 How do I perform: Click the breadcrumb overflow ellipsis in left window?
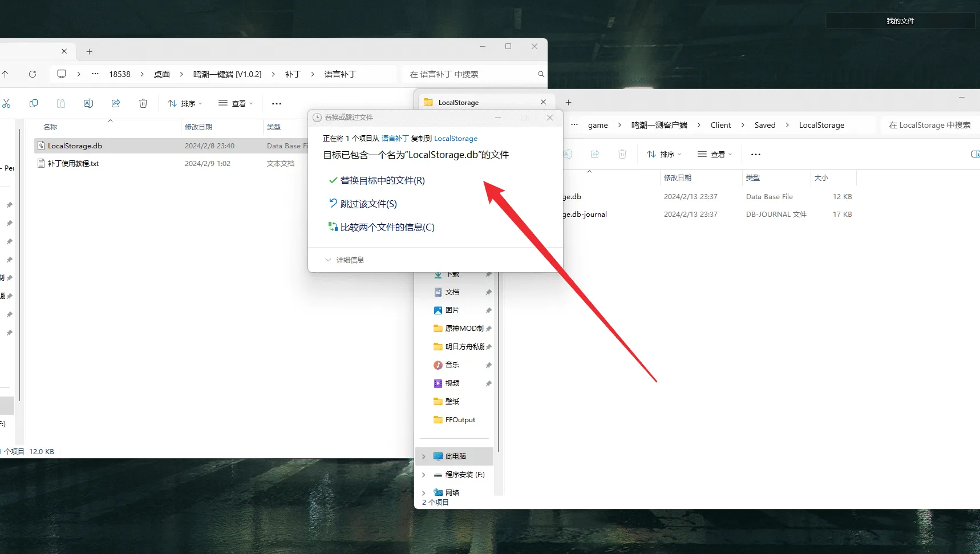(95, 74)
